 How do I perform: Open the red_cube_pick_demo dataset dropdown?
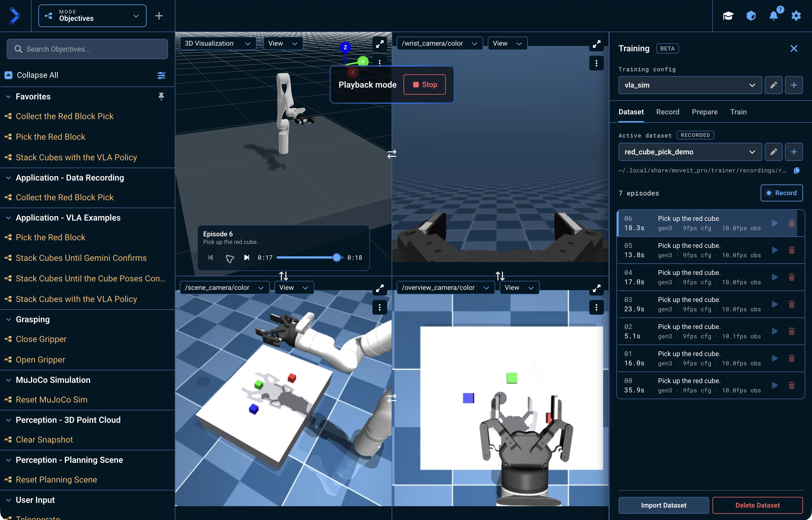pyautogui.click(x=690, y=152)
